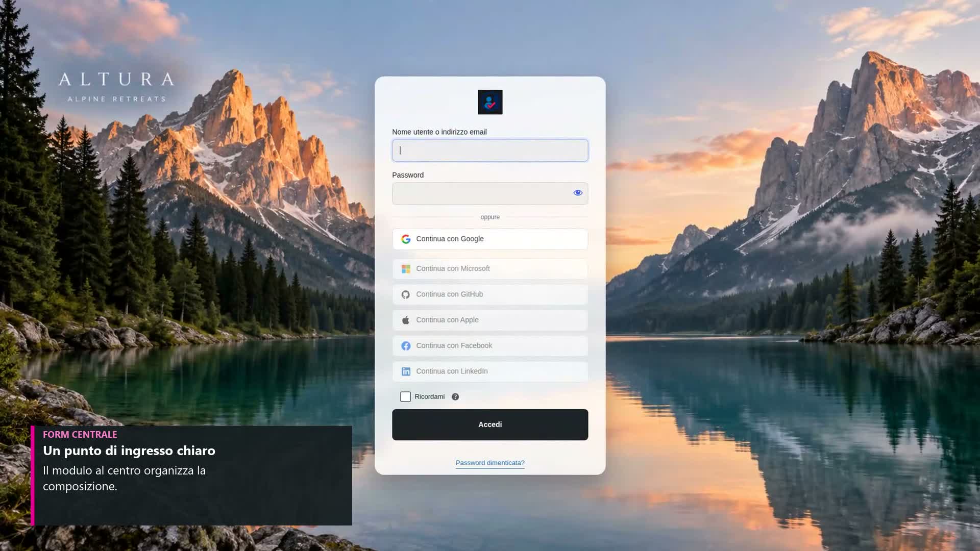Viewport: 980px width, 551px height.
Task: Choose Continua con Microsoft
Action: point(490,269)
